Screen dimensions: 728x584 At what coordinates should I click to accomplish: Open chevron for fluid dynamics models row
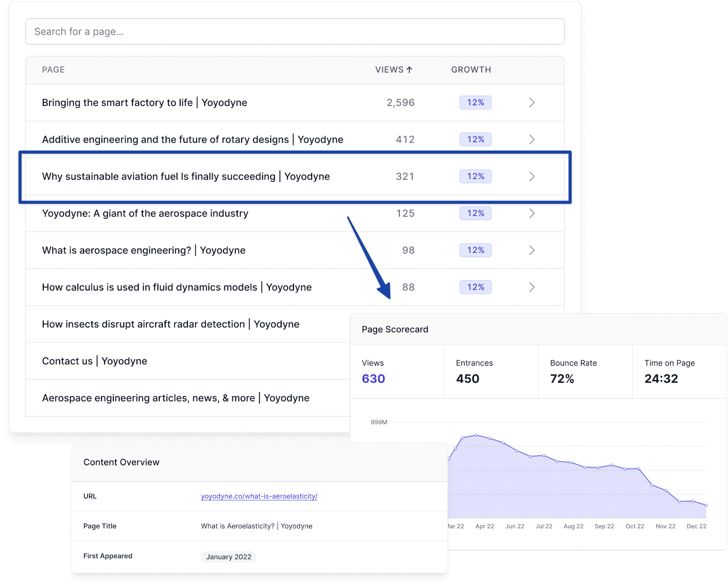pyautogui.click(x=531, y=287)
